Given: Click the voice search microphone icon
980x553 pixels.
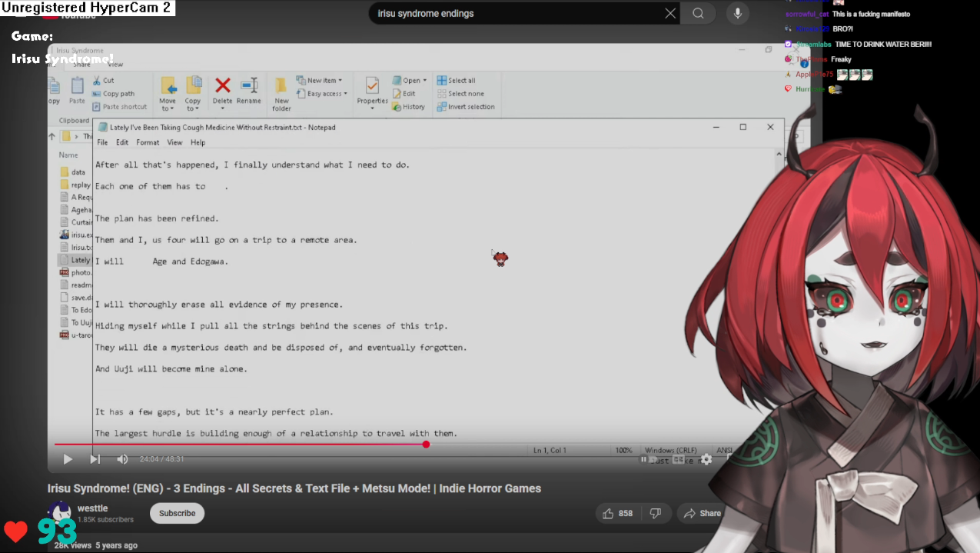Looking at the screenshot, I should [738, 13].
